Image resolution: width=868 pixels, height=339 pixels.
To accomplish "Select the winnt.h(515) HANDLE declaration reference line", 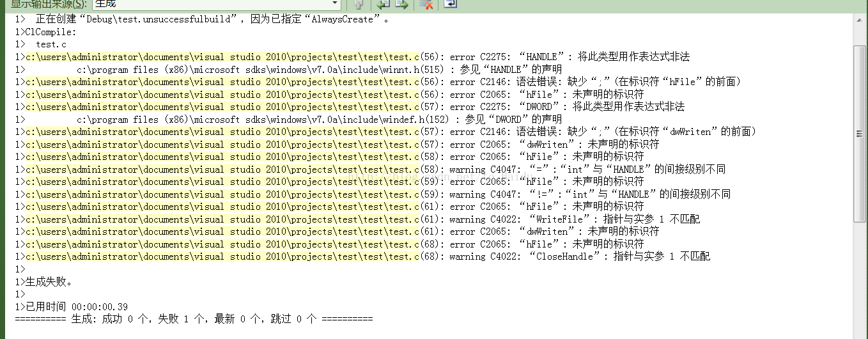I will (289, 69).
